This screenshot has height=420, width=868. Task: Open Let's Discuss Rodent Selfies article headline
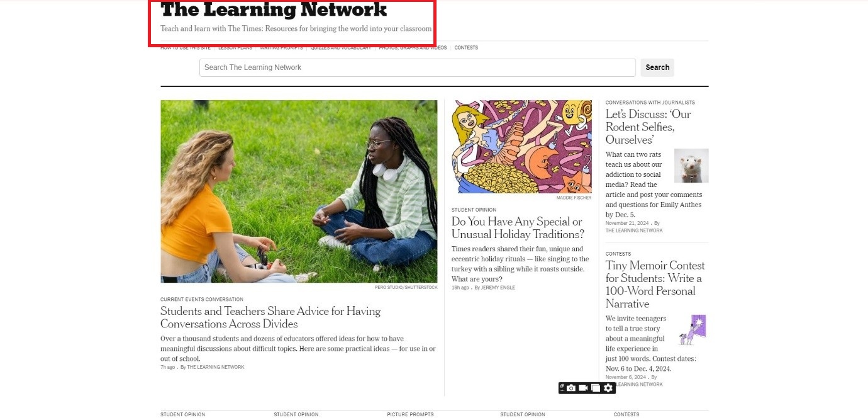(x=648, y=127)
